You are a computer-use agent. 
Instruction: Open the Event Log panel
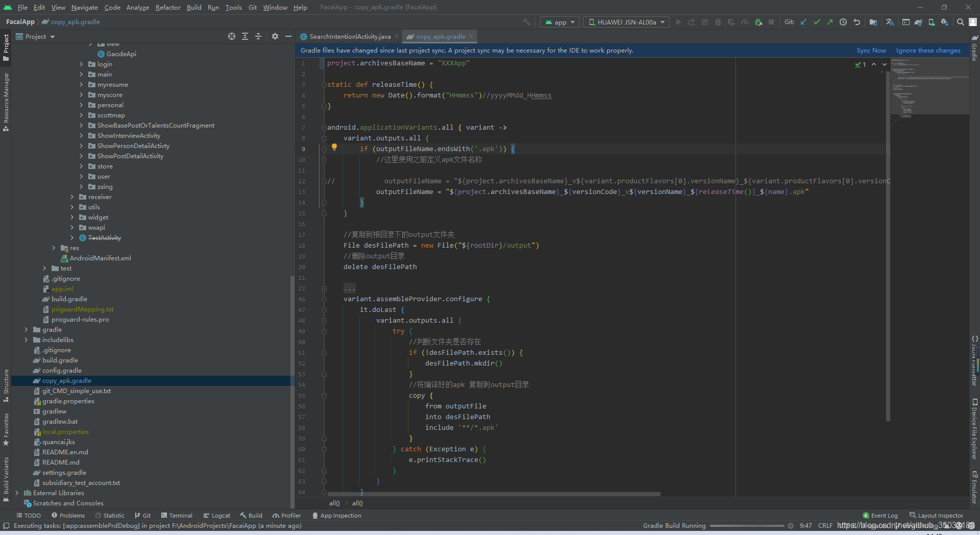880,516
